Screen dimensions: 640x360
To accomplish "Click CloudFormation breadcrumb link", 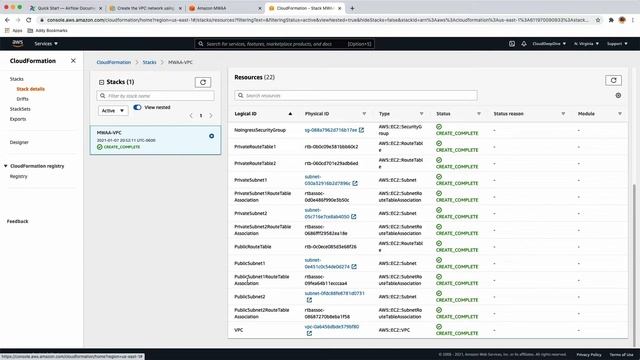I will coord(114,62).
